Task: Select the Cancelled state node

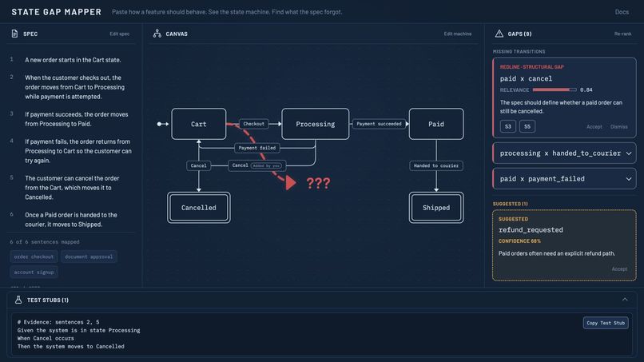Action: pos(199,208)
